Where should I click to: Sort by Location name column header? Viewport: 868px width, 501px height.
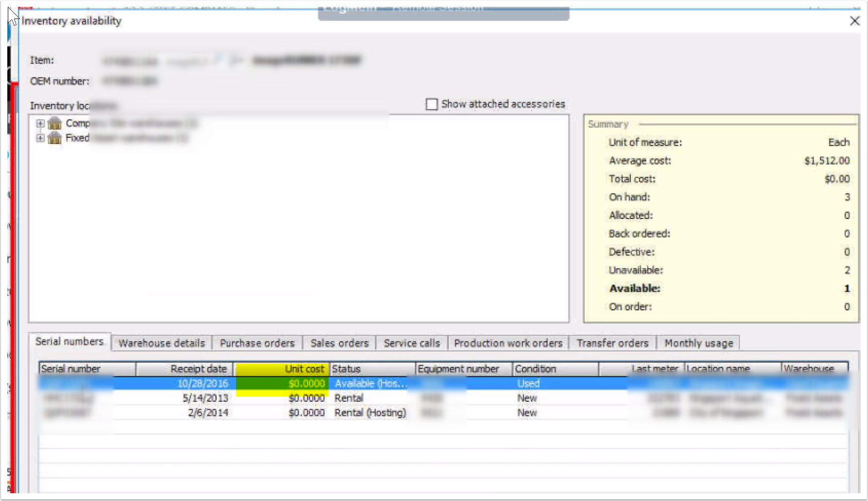(x=733, y=369)
